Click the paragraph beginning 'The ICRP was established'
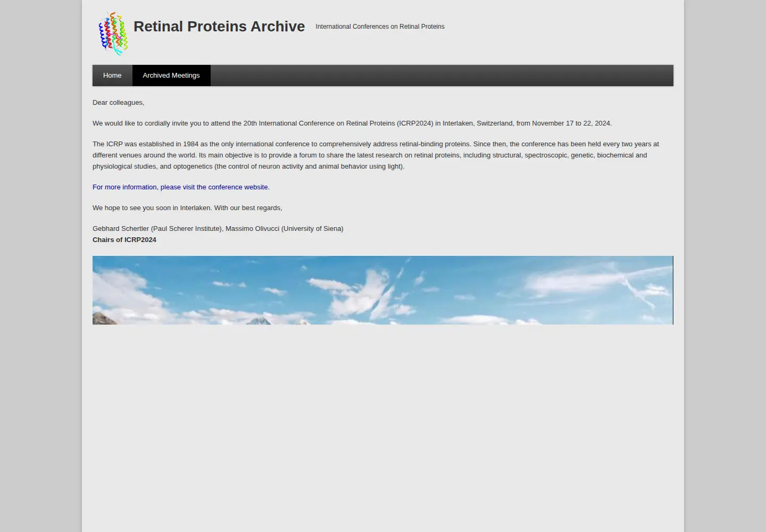 pos(376,155)
